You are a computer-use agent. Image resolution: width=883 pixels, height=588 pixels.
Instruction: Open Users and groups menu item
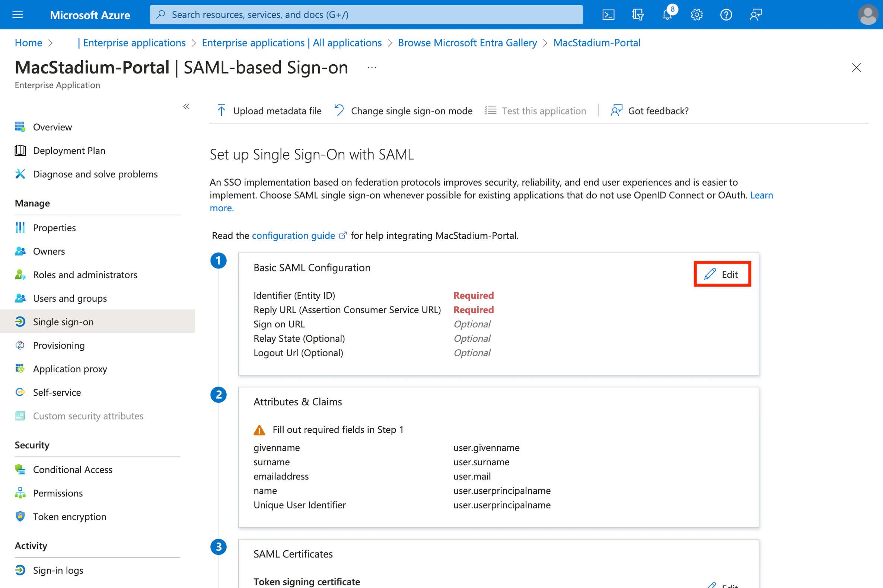tap(70, 299)
